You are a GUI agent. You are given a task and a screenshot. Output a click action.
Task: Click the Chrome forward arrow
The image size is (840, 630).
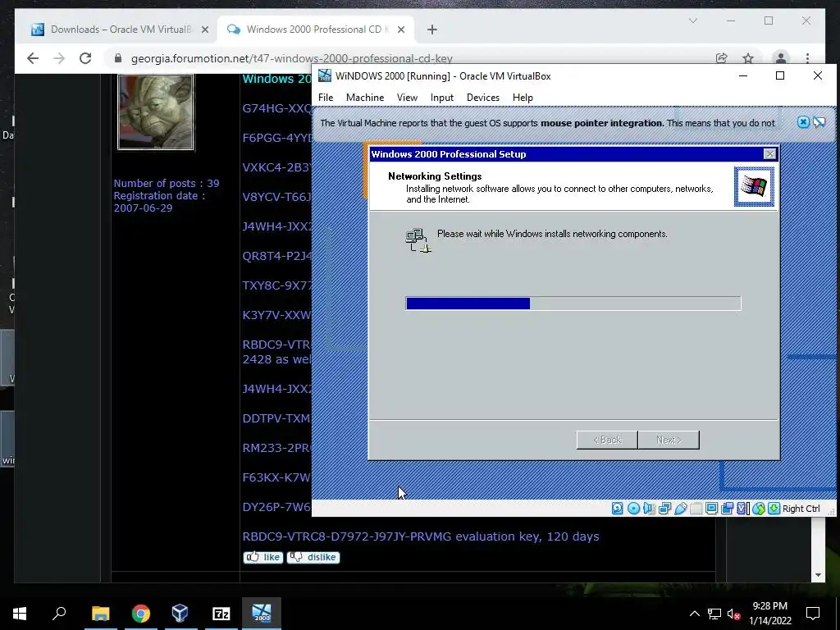point(59,58)
